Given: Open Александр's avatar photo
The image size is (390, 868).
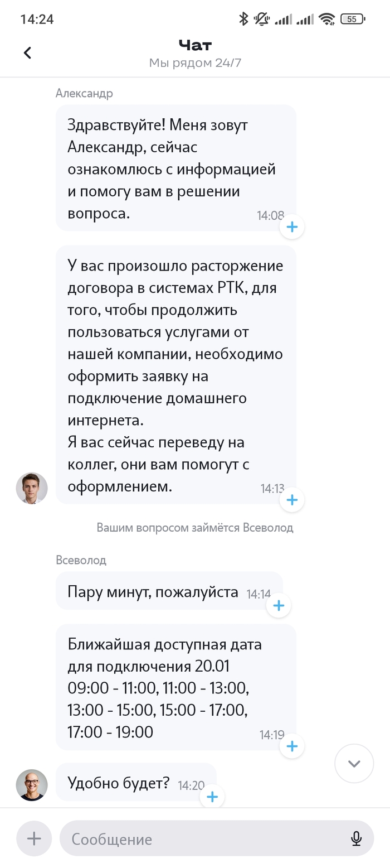Looking at the screenshot, I should (32, 488).
